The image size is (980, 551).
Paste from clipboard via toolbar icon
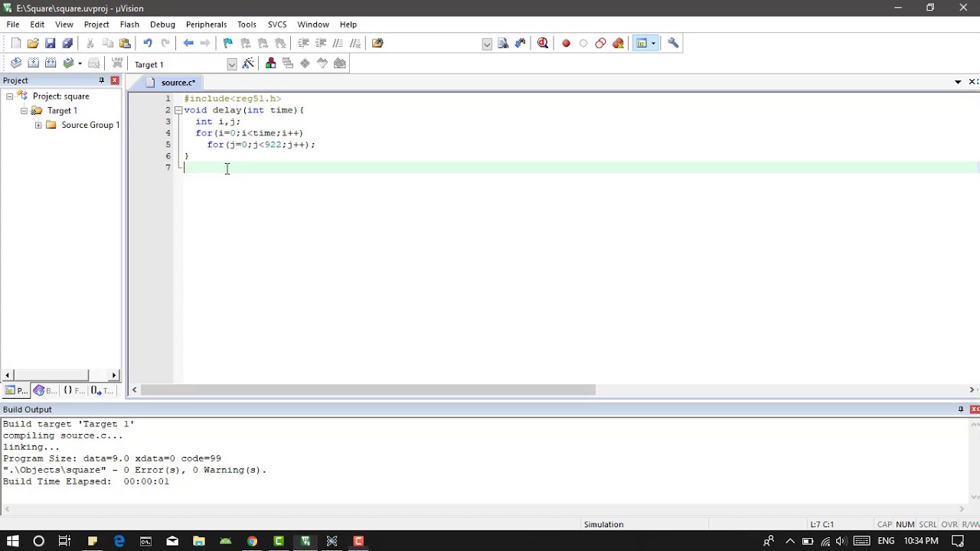[x=126, y=44]
